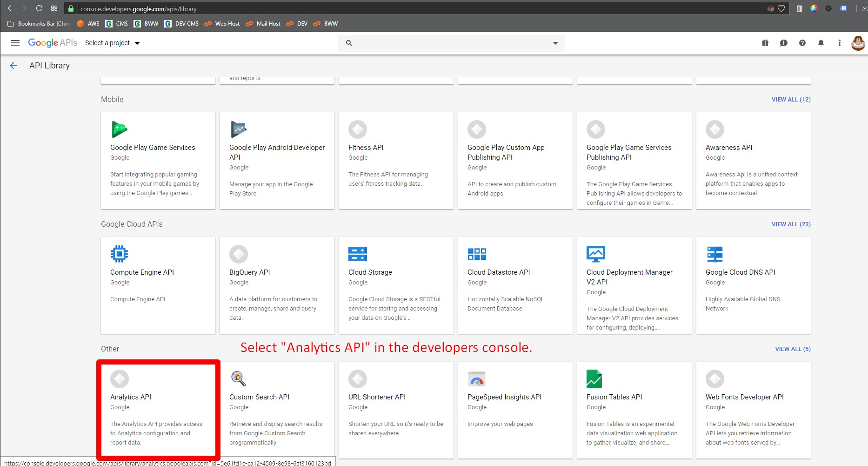Go back using the API Library arrow
This screenshot has width=868, height=466.
[13, 66]
